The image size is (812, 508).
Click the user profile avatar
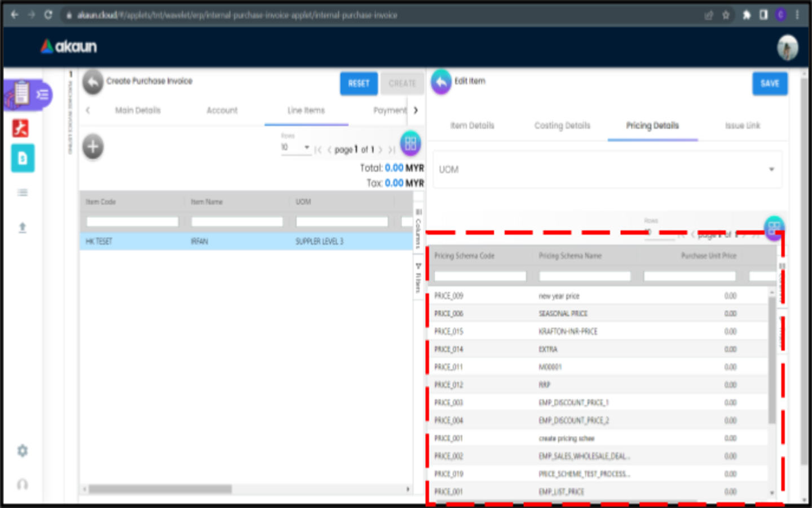787,47
